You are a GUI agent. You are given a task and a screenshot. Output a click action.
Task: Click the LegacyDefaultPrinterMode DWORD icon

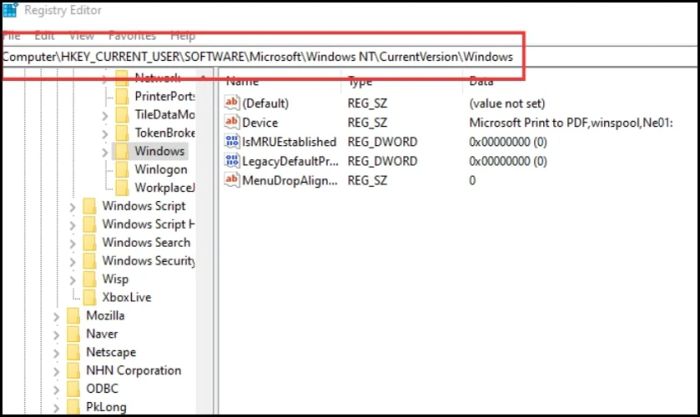point(232,161)
